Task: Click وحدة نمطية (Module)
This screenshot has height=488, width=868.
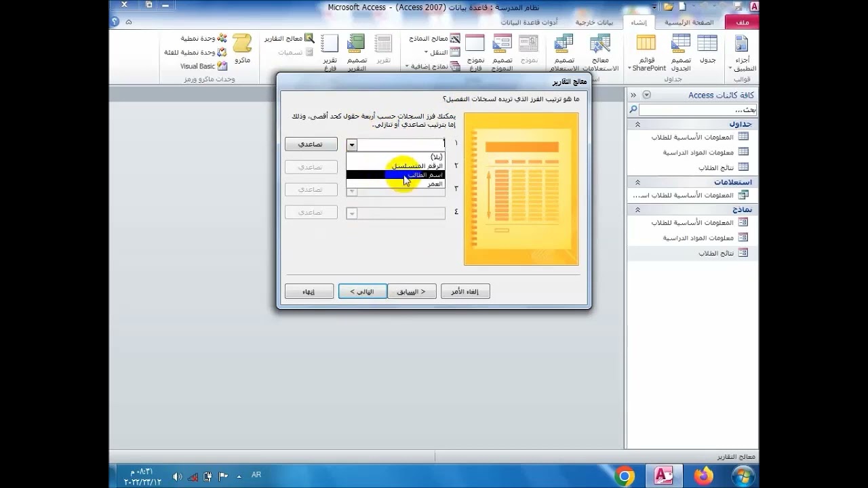Action: 204,39
